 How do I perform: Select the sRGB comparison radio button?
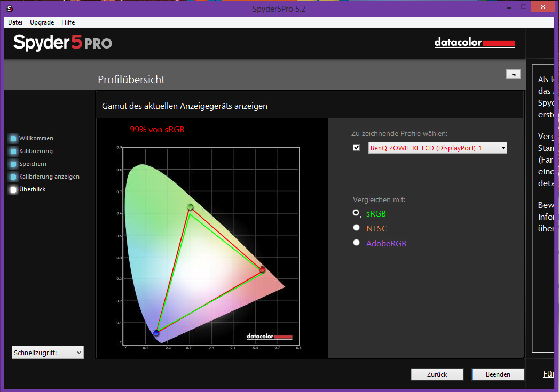pos(356,213)
